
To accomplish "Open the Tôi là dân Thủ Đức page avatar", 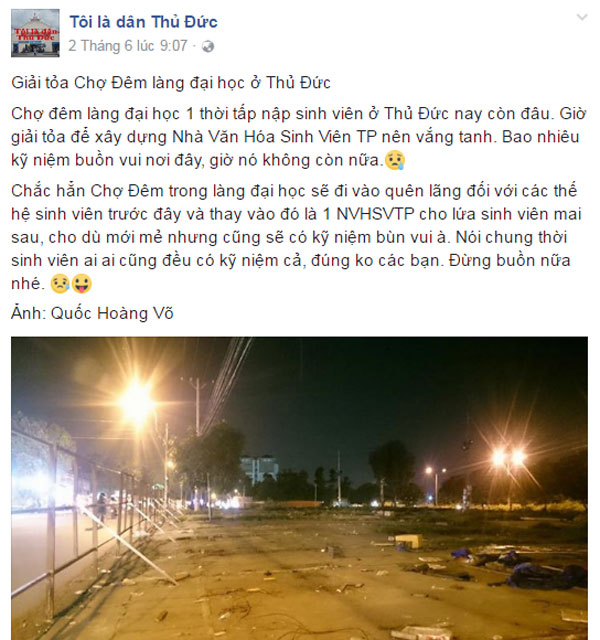I will click(35, 33).
